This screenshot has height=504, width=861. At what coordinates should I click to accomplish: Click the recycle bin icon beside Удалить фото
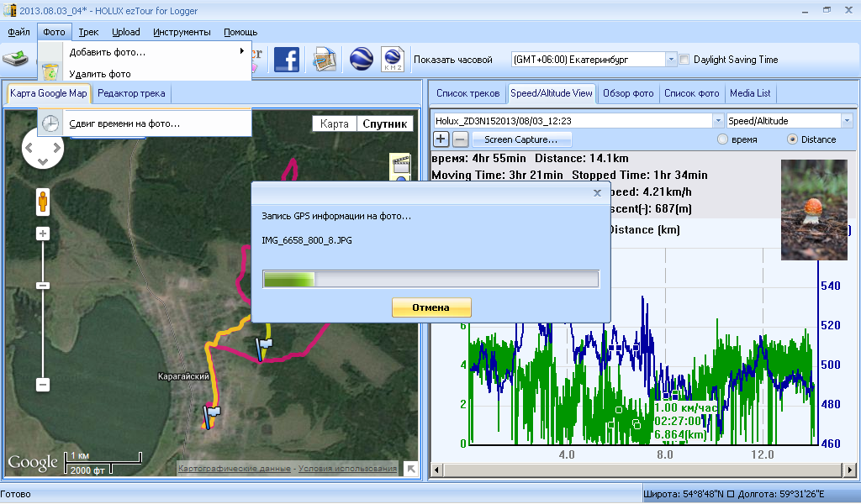click(50, 72)
